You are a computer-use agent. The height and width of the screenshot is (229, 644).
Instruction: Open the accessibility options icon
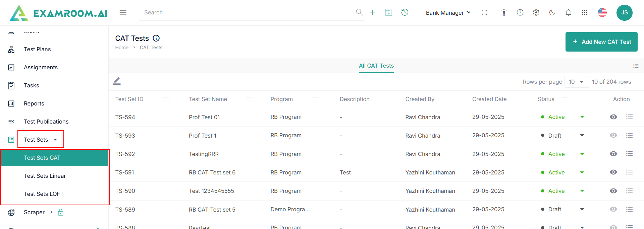pyautogui.click(x=503, y=12)
